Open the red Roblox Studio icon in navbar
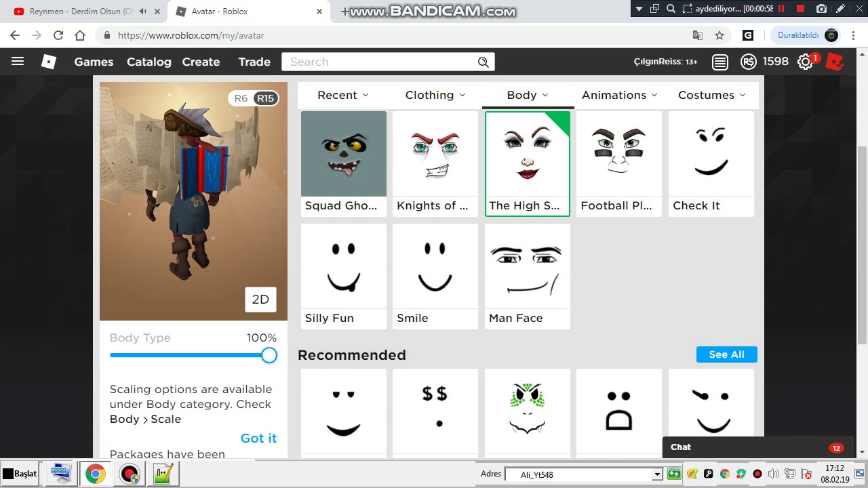 tap(835, 62)
